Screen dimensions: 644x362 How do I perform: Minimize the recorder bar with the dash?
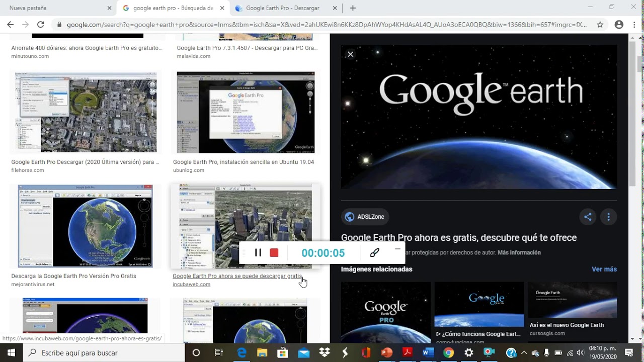(397, 249)
